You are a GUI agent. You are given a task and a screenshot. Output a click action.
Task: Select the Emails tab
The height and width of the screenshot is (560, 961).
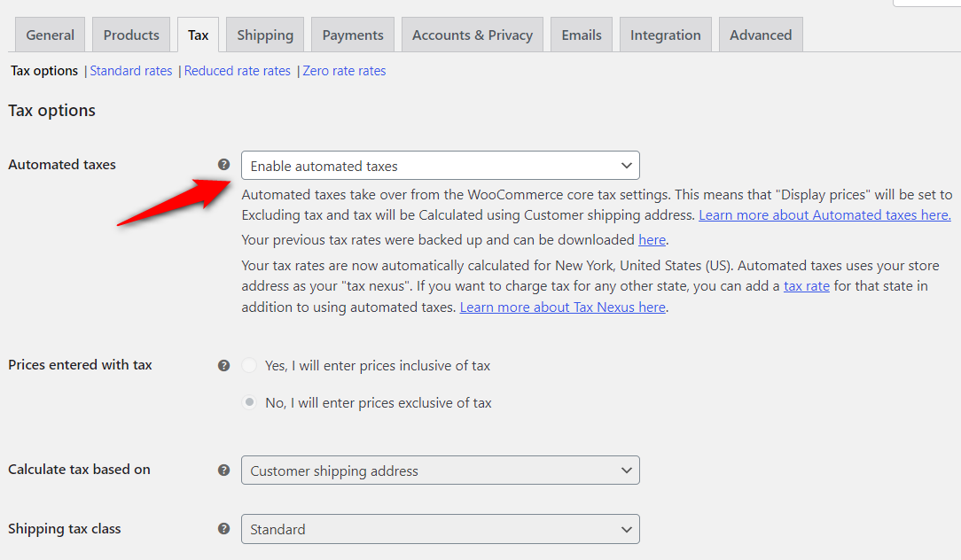tap(581, 34)
